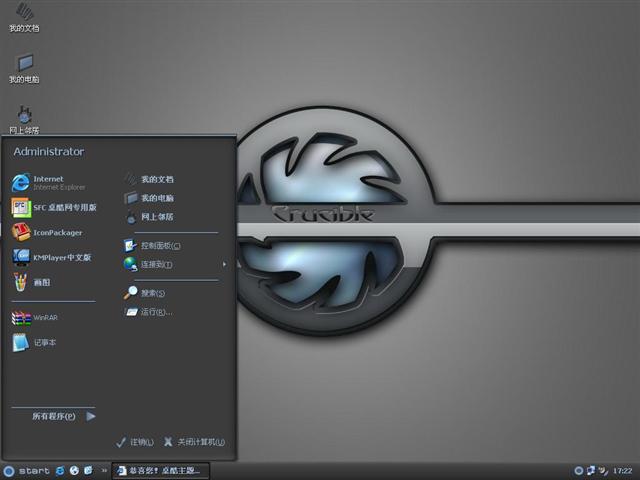This screenshot has width=640, height=480.
Task: Expand the 连接到 submenu arrow
Action: tap(224, 264)
